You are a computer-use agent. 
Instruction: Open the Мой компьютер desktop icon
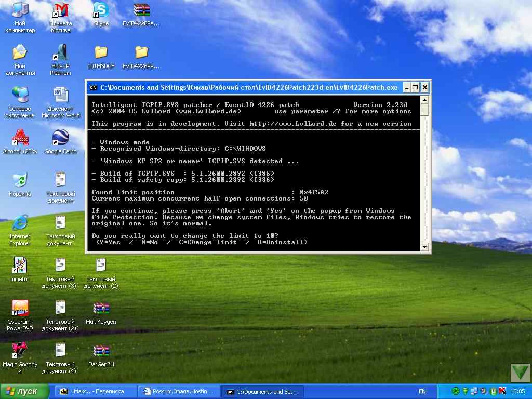point(20,17)
